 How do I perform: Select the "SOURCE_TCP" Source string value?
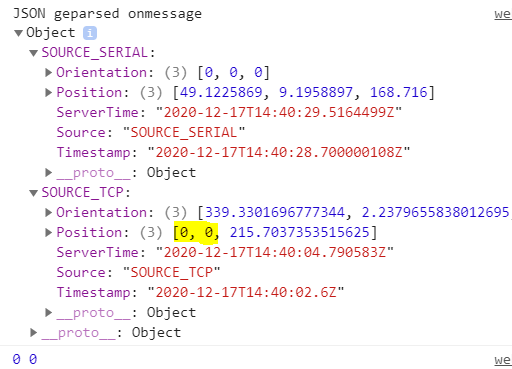(172, 272)
